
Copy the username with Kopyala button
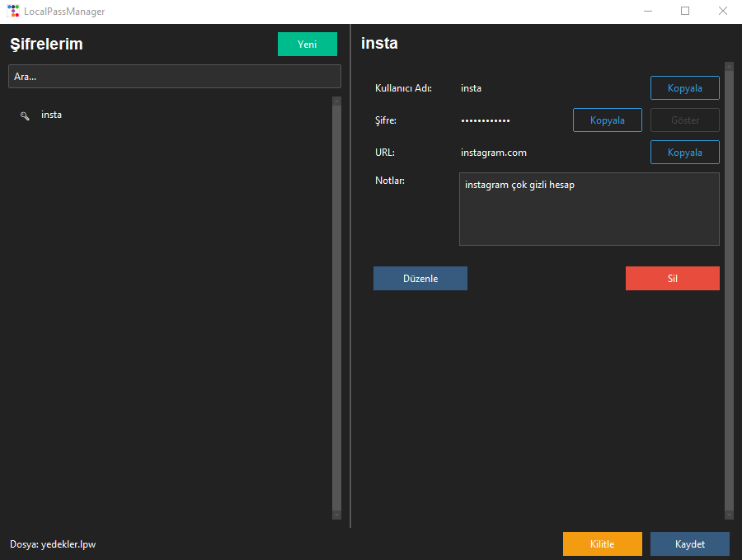point(685,88)
